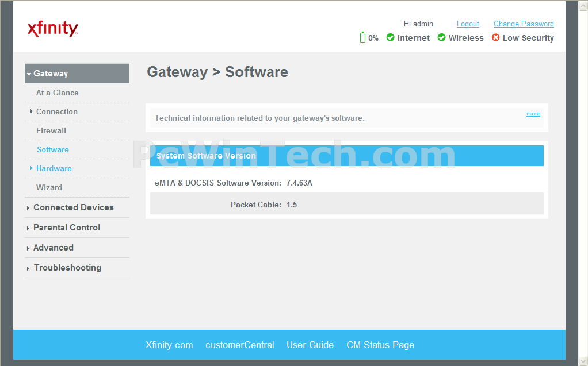
Task: Click the 'eMTA & DOCSIS Software Version:' label
Action: 218,183
